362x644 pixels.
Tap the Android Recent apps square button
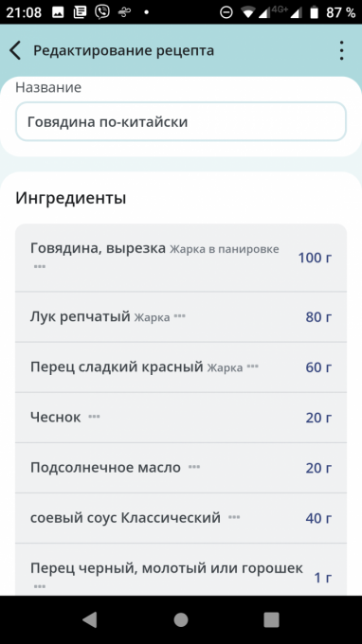pos(271,619)
